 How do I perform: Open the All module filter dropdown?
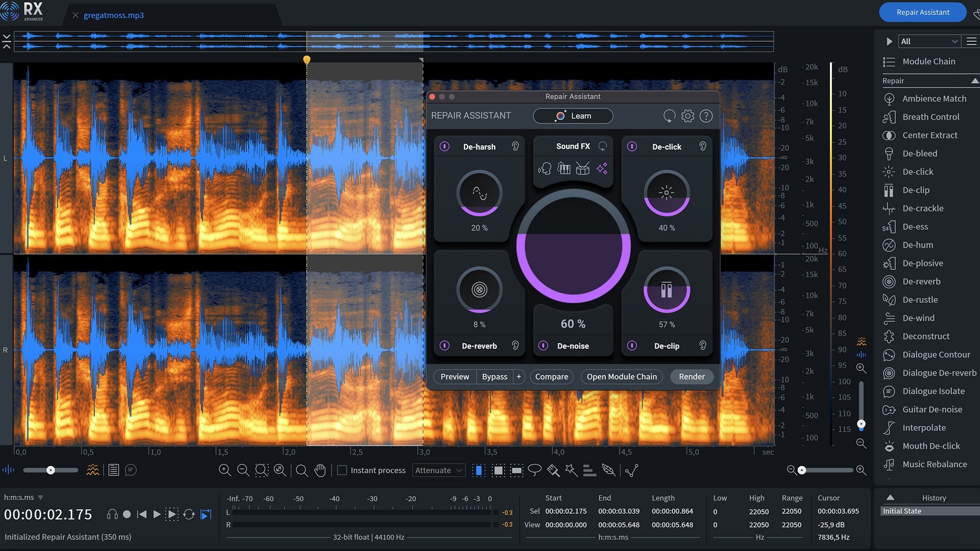pos(929,41)
